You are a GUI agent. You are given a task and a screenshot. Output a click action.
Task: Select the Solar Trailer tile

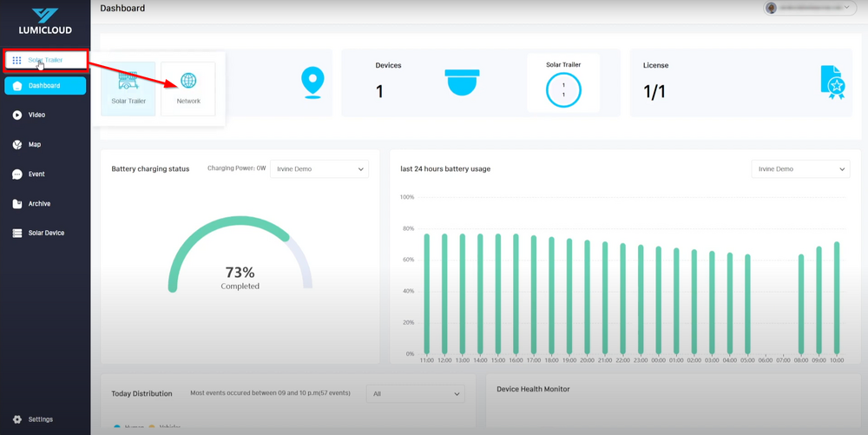point(128,89)
